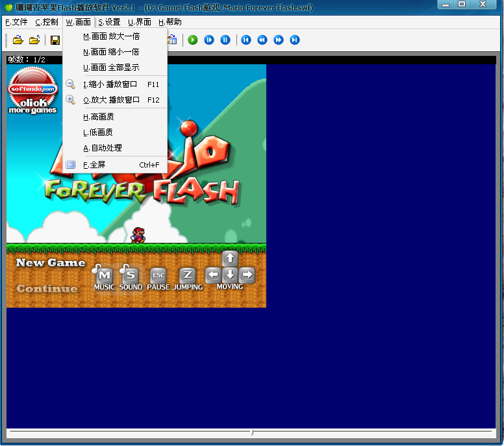Open the U.界面 menu
Screen dimensions: 504x446
coord(140,22)
